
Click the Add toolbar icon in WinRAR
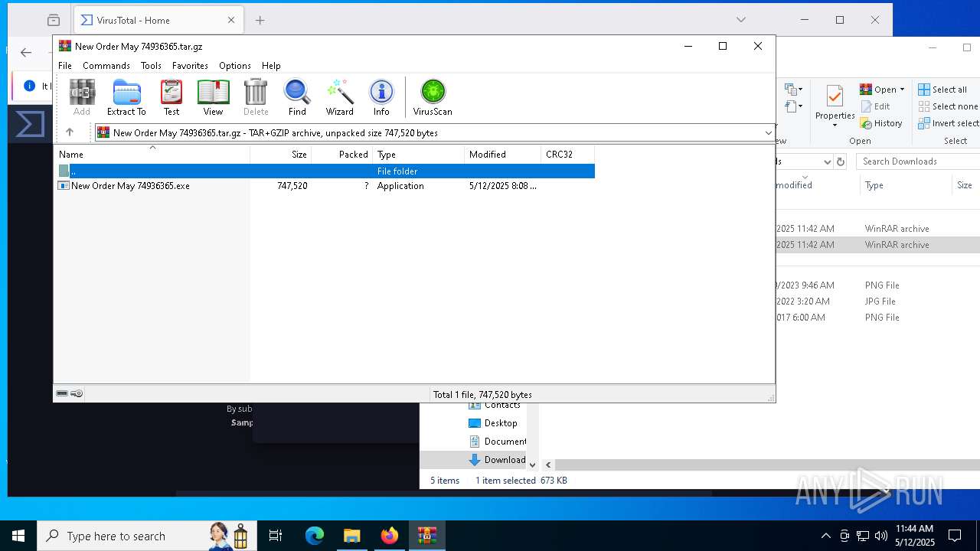[x=82, y=97]
